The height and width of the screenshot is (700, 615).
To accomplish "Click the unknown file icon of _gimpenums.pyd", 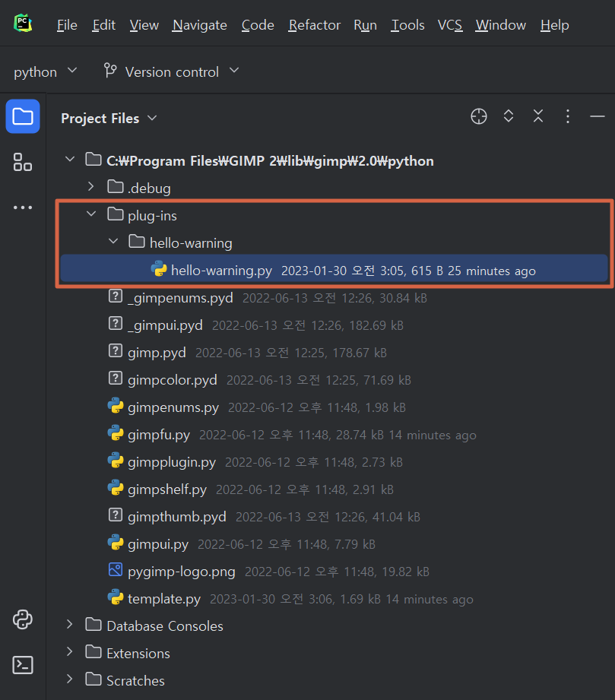I will (116, 296).
